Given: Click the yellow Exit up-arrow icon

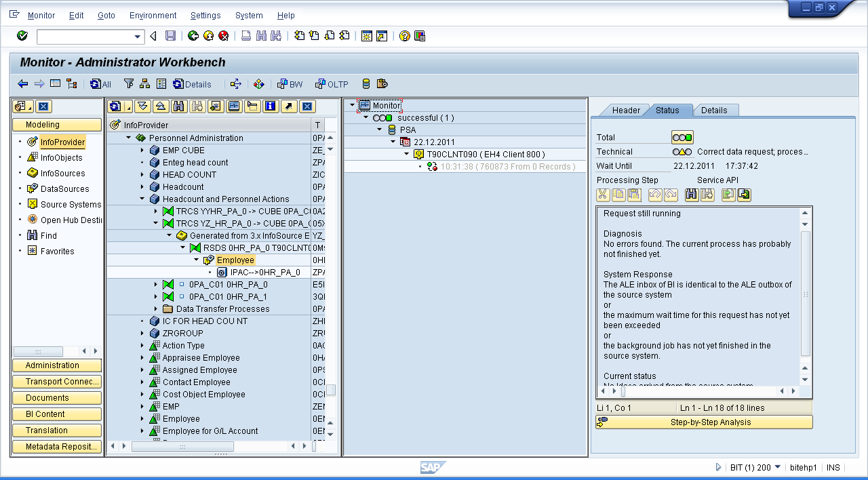Looking at the screenshot, I should point(208,36).
